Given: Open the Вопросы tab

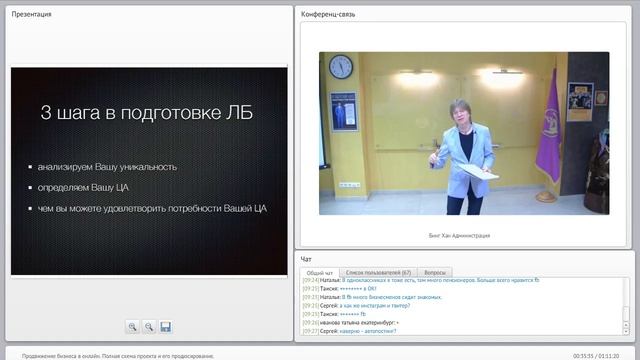Looking at the screenshot, I should [x=435, y=272].
